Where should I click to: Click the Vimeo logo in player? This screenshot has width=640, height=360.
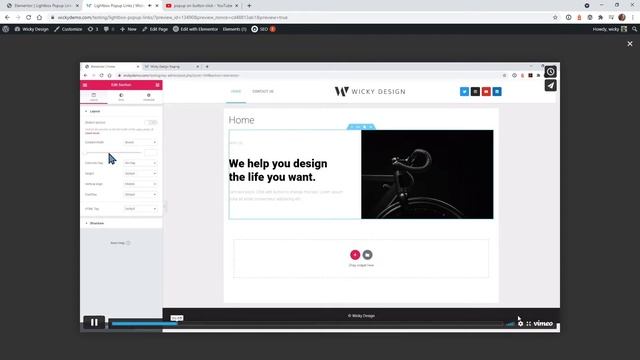[x=543, y=323]
